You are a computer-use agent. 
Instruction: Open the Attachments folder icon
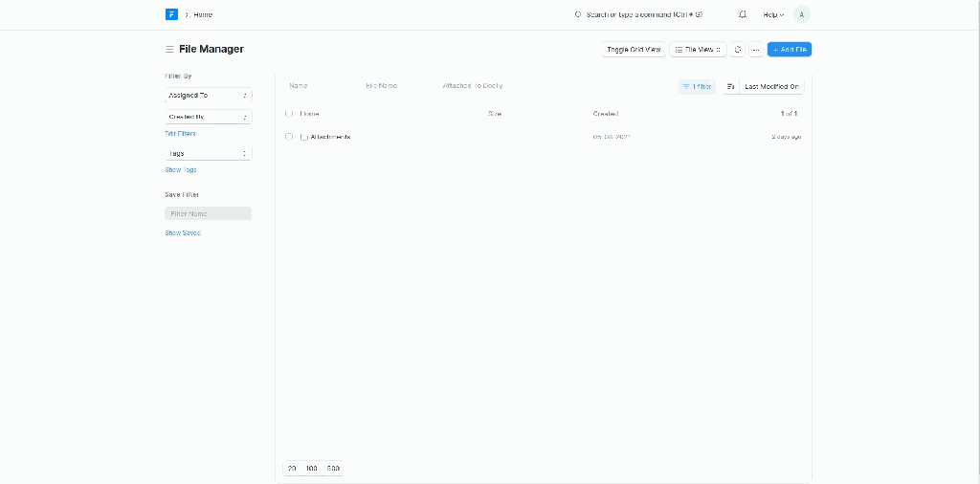pyautogui.click(x=303, y=137)
